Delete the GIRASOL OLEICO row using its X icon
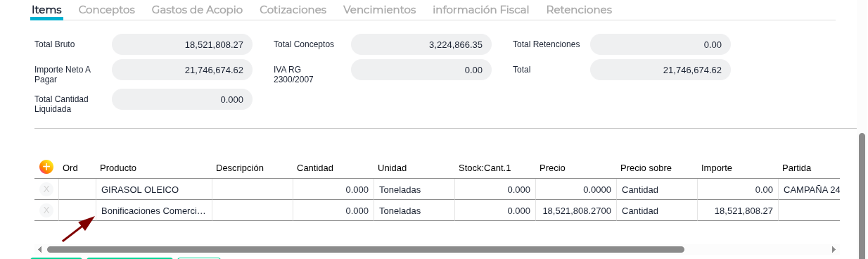The image size is (868, 259). [46, 189]
